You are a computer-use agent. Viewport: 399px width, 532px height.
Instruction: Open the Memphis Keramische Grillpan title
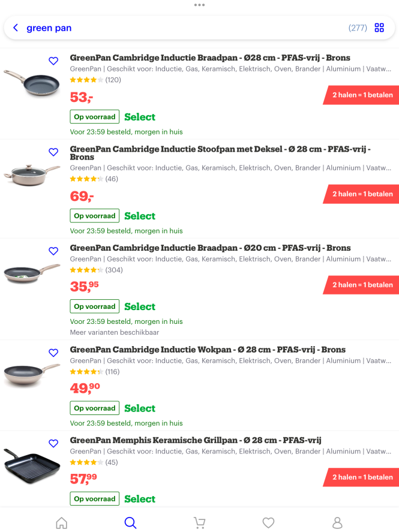point(196,440)
